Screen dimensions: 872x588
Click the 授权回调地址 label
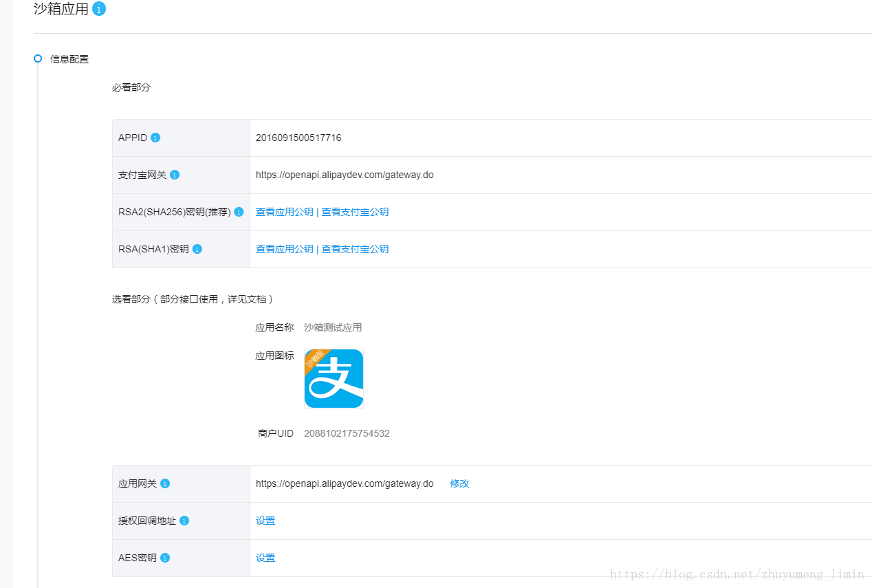pyautogui.click(x=147, y=521)
